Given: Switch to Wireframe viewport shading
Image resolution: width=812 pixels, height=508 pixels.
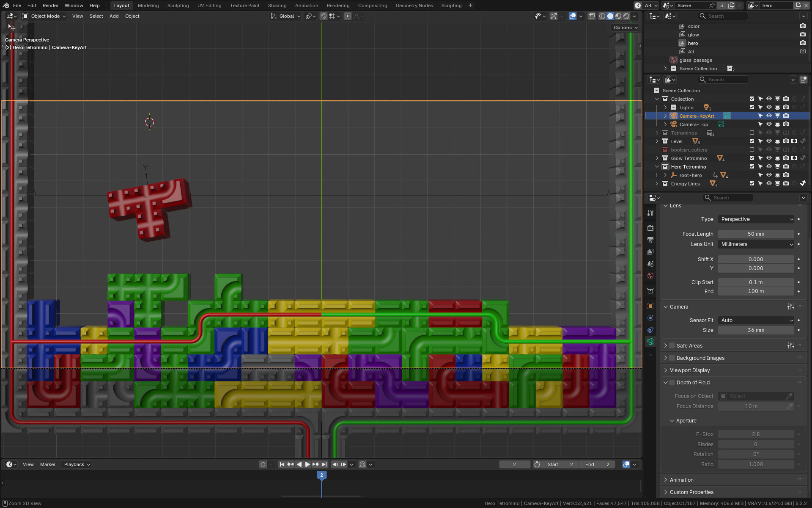Looking at the screenshot, I should pyautogui.click(x=602, y=16).
